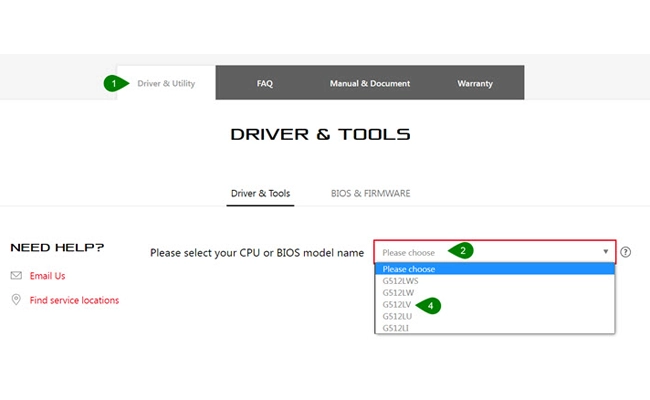Select the Driver & Tools sub-tab
The width and height of the screenshot is (650, 400).
point(260,193)
